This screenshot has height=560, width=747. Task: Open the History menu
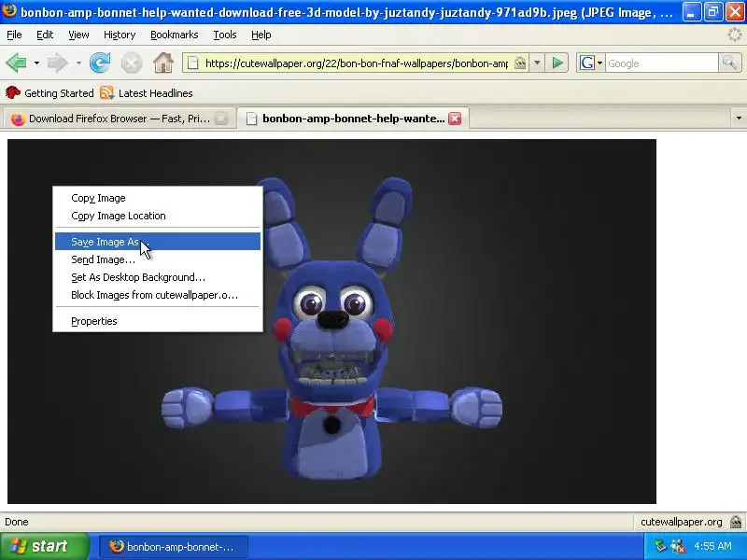120,35
